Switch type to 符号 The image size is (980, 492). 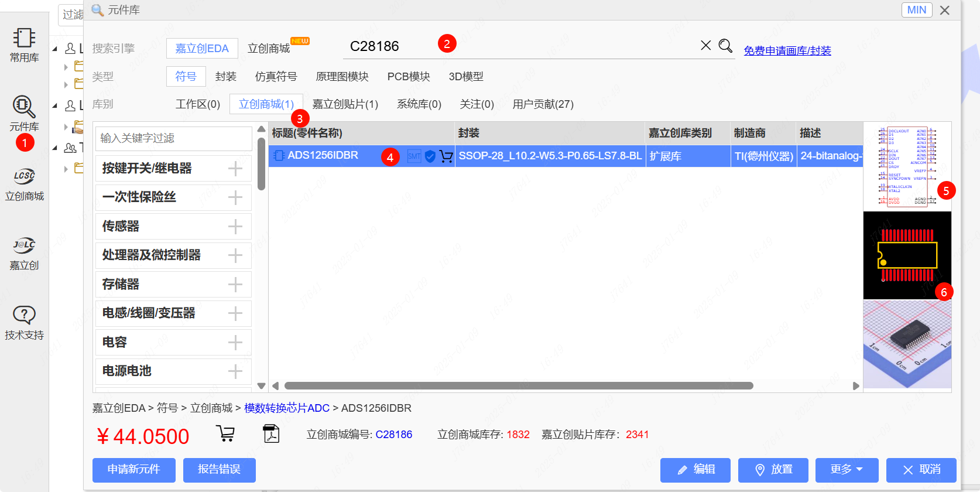[186, 76]
